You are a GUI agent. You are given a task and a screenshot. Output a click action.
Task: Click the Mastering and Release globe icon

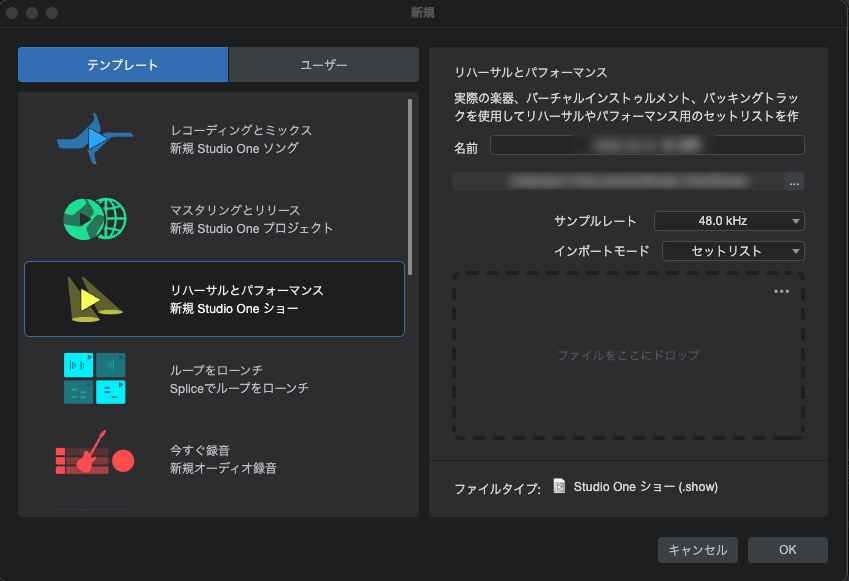[x=95, y=219]
